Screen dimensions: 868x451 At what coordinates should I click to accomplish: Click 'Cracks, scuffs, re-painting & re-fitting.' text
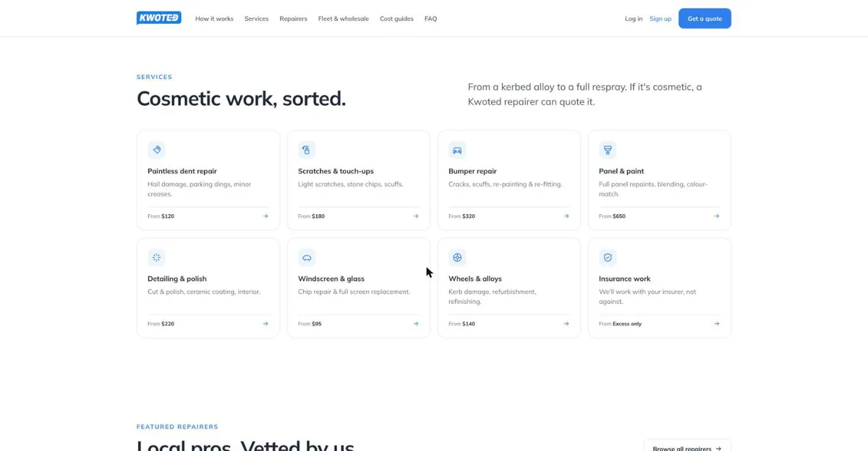click(505, 184)
